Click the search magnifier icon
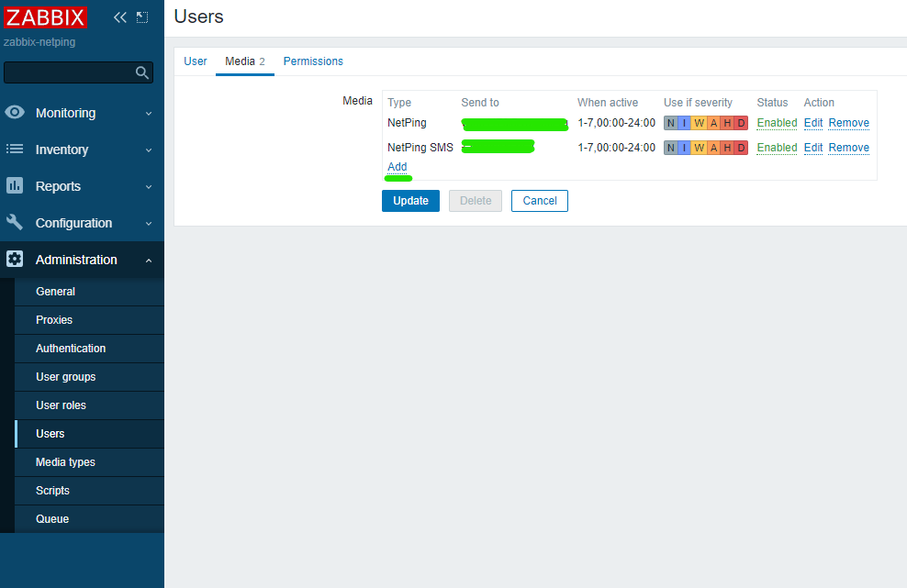The image size is (907, 588). pos(142,73)
